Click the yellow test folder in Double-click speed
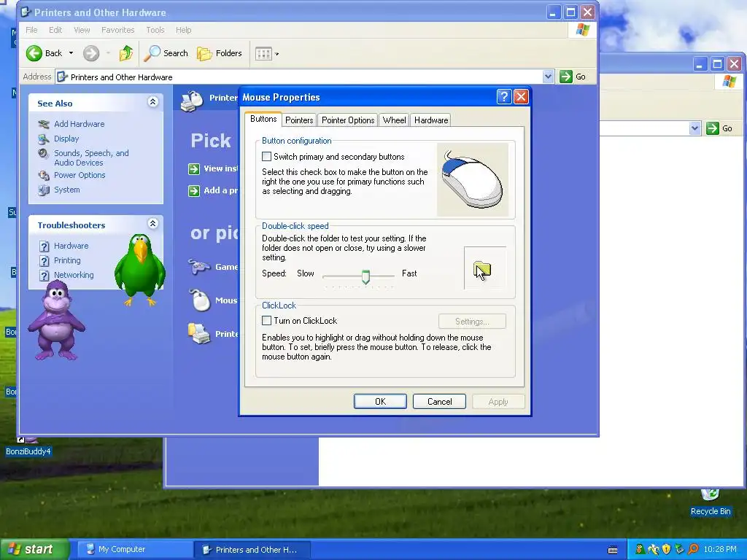 pyautogui.click(x=482, y=271)
